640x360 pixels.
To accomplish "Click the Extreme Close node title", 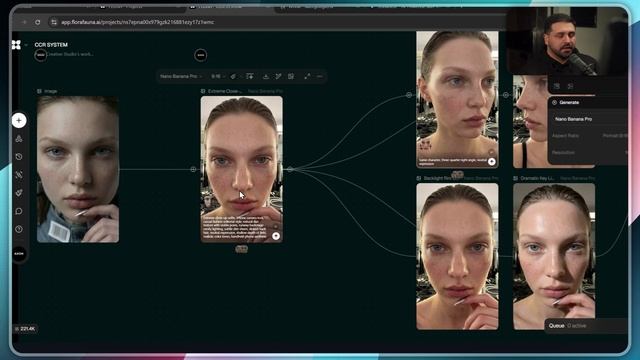I will tap(224, 91).
